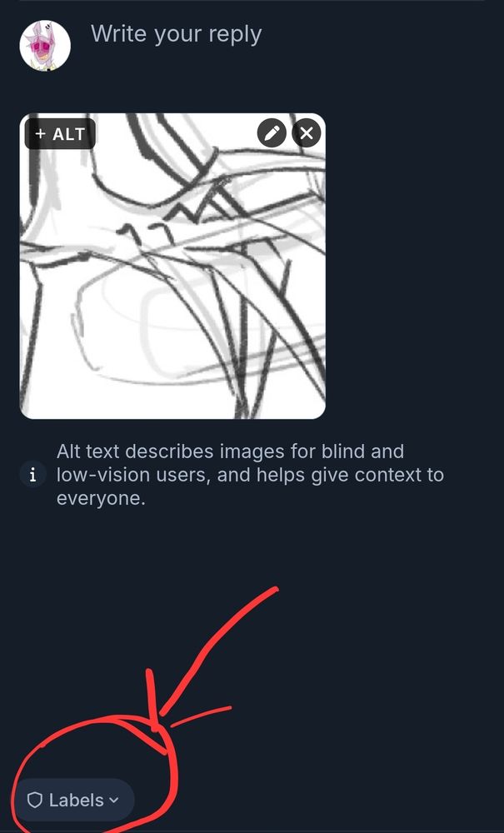Edit the image using the round pencil button
The image size is (504, 833).
coord(272,132)
